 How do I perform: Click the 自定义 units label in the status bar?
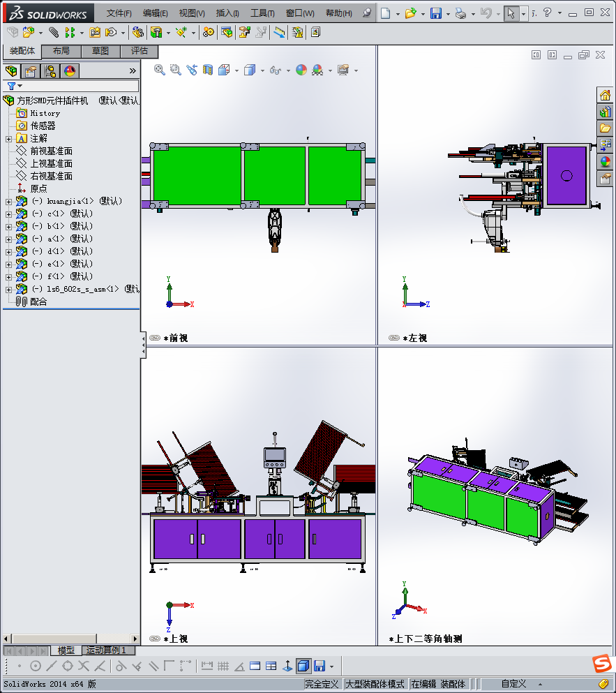click(513, 684)
